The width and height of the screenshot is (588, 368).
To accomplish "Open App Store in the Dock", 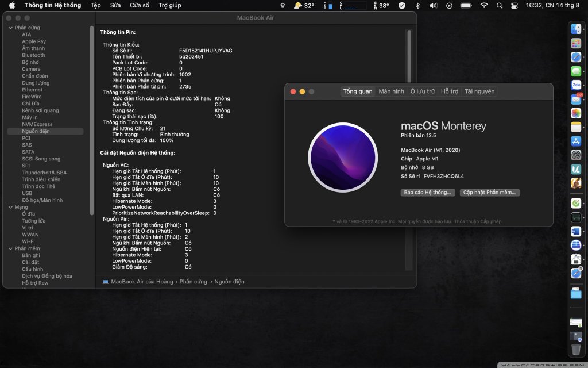I will point(576,141).
